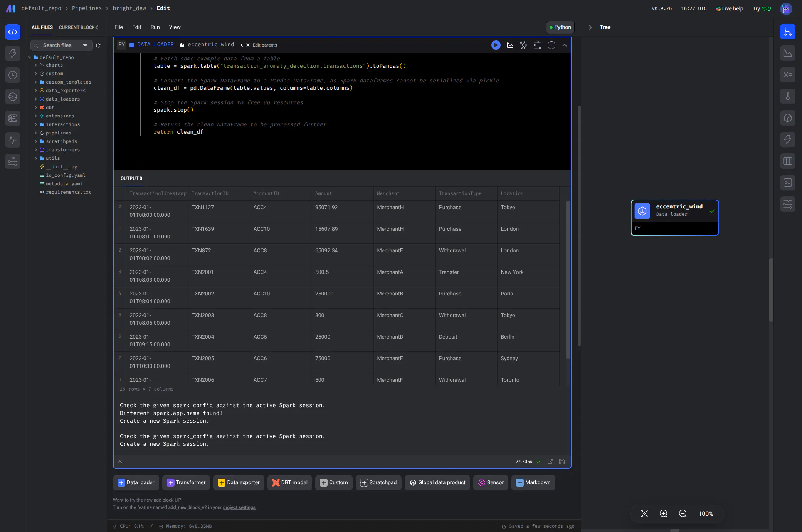Hide the Tree side panel with arrow
The width and height of the screenshot is (802, 532).
click(x=590, y=27)
